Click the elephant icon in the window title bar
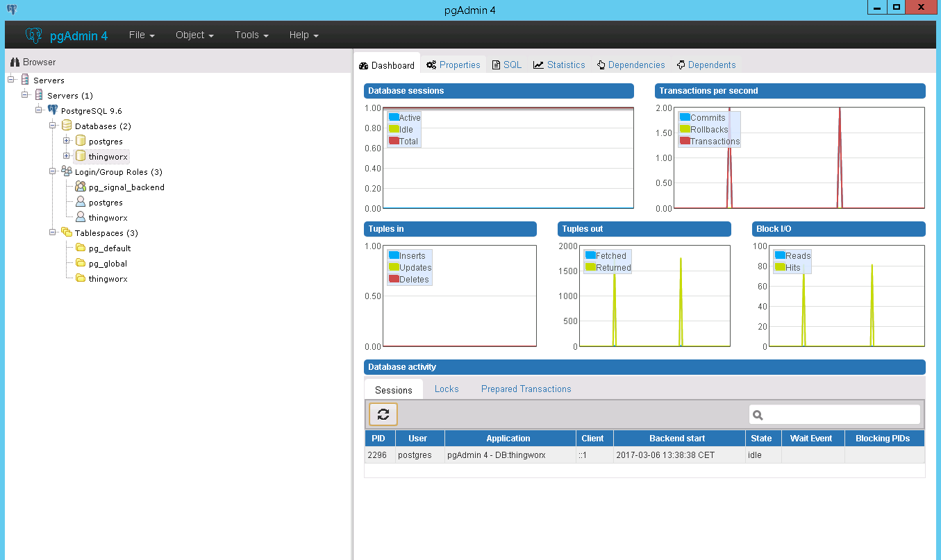 pyautogui.click(x=12, y=10)
